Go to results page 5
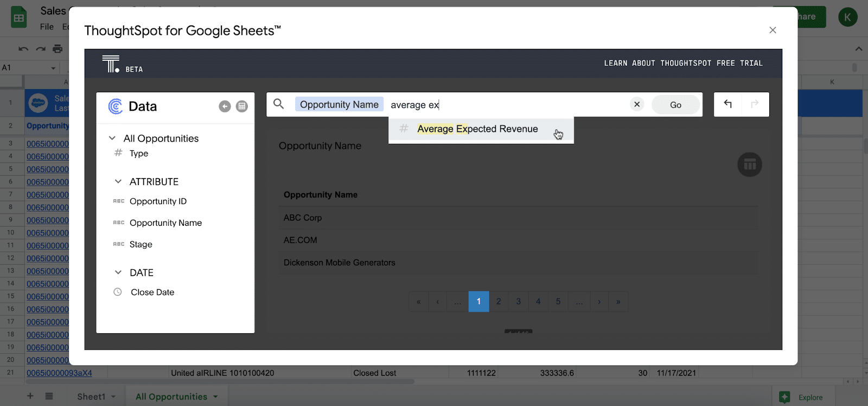Screen dimensions: 868x406 pos(558,301)
